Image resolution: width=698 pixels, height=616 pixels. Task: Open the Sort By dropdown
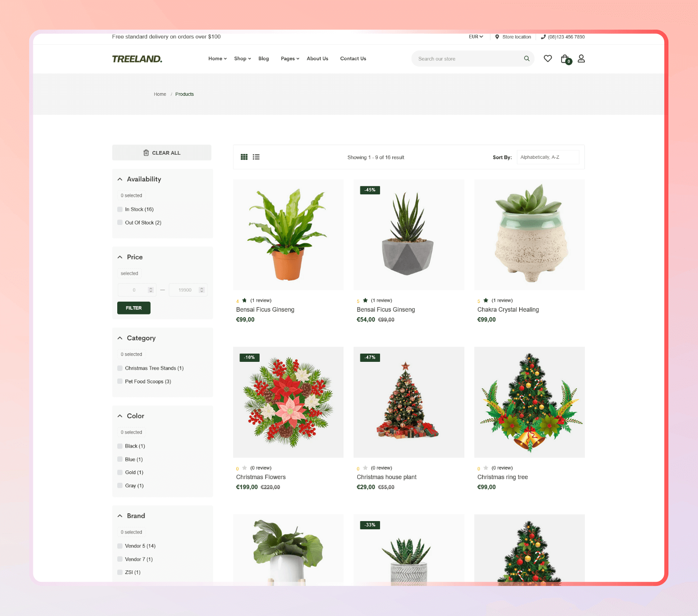pyautogui.click(x=548, y=157)
